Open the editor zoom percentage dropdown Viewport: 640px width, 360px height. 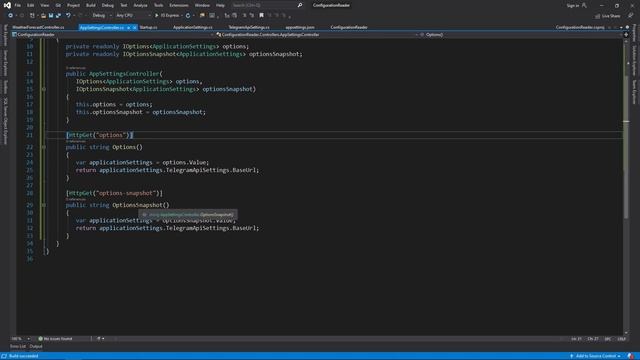point(20,339)
